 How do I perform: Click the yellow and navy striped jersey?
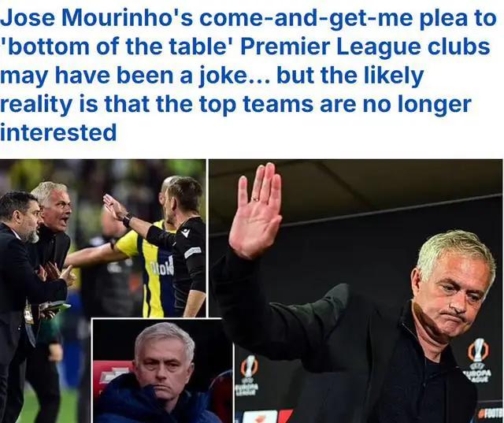click(150, 269)
